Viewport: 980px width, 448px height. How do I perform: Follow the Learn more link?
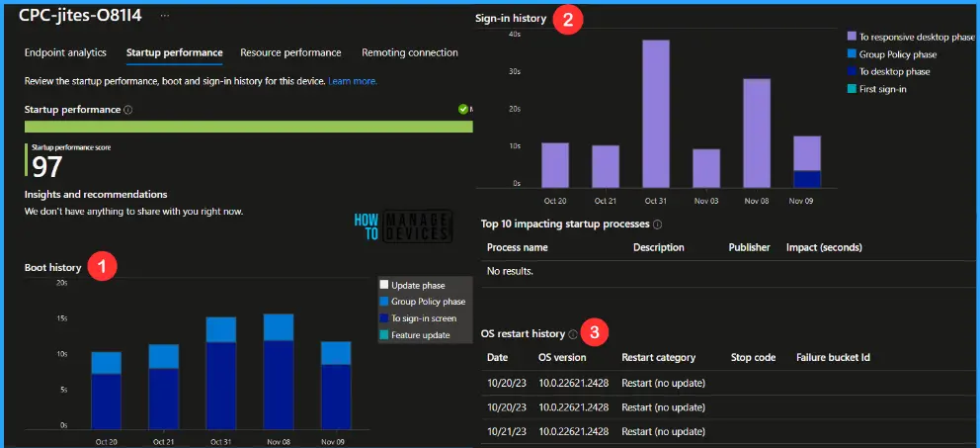[353, 81]
